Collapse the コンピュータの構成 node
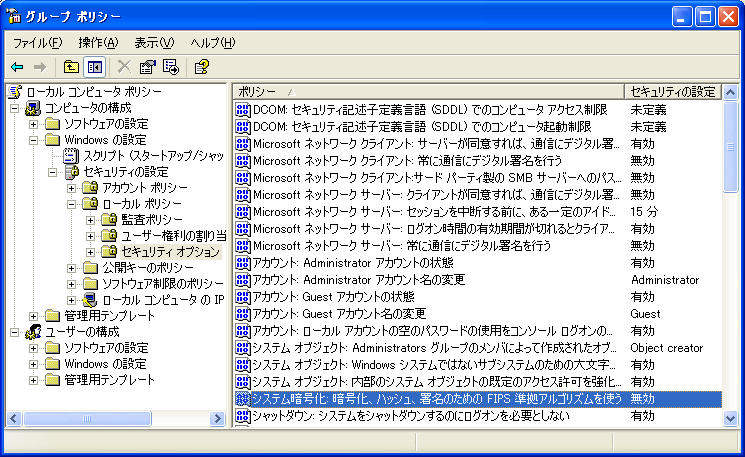The height and width of the screenshot is (457, 745). [15, 108]
